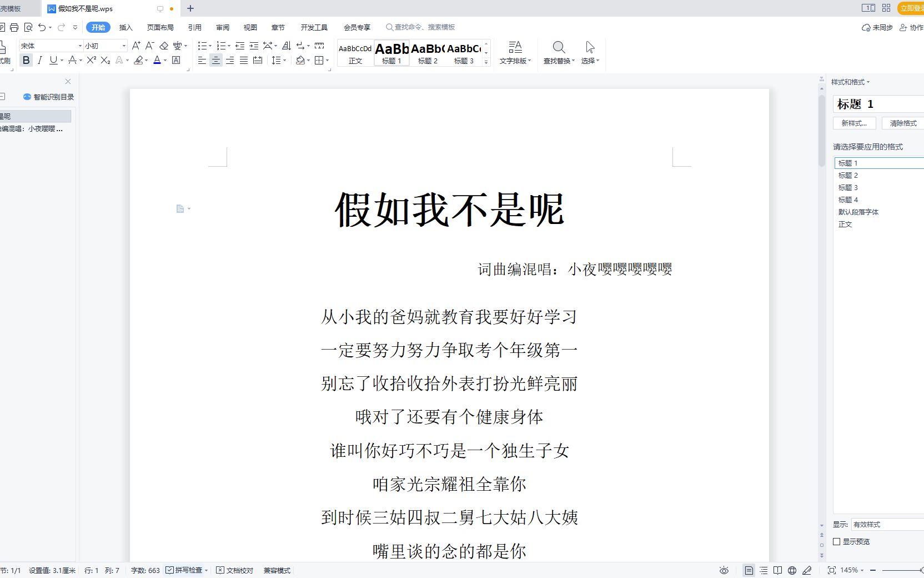Click the Align right icon

click(x=230, y=60)
